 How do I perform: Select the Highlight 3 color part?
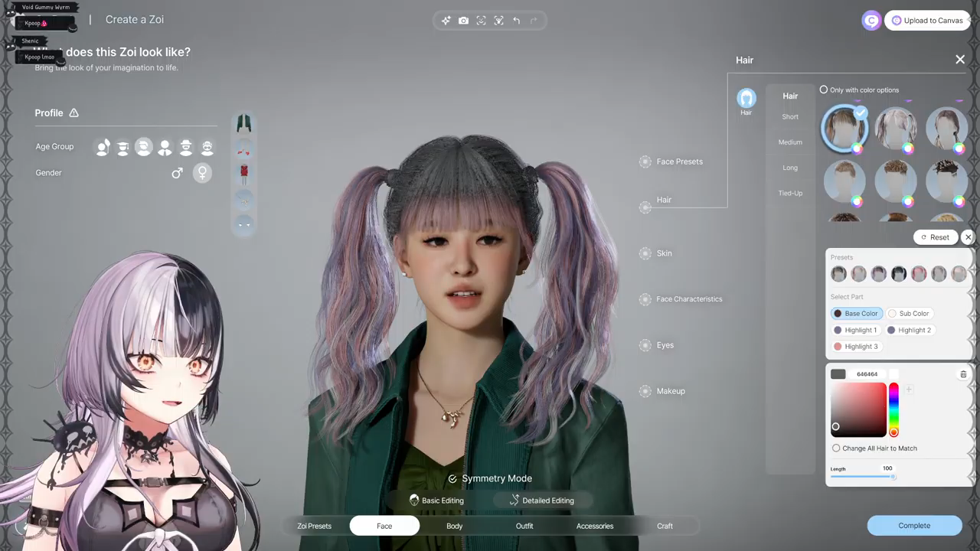(856, 347)
